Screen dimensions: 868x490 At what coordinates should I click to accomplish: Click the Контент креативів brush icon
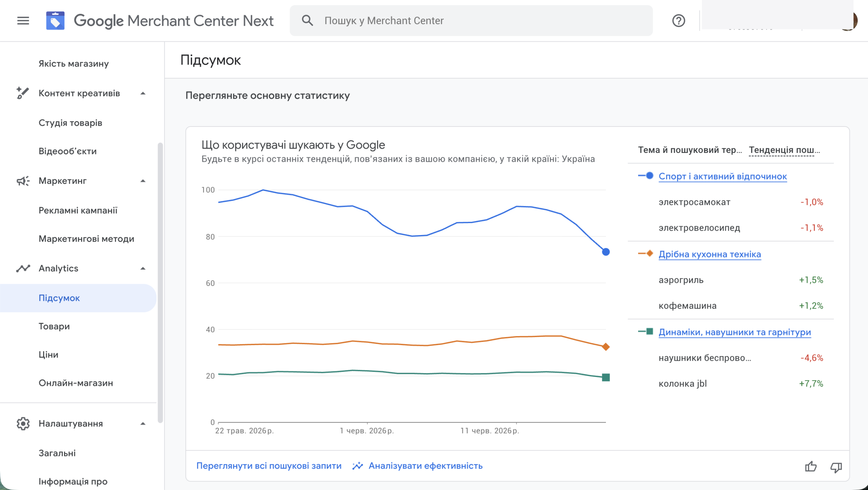pos(23,93)
